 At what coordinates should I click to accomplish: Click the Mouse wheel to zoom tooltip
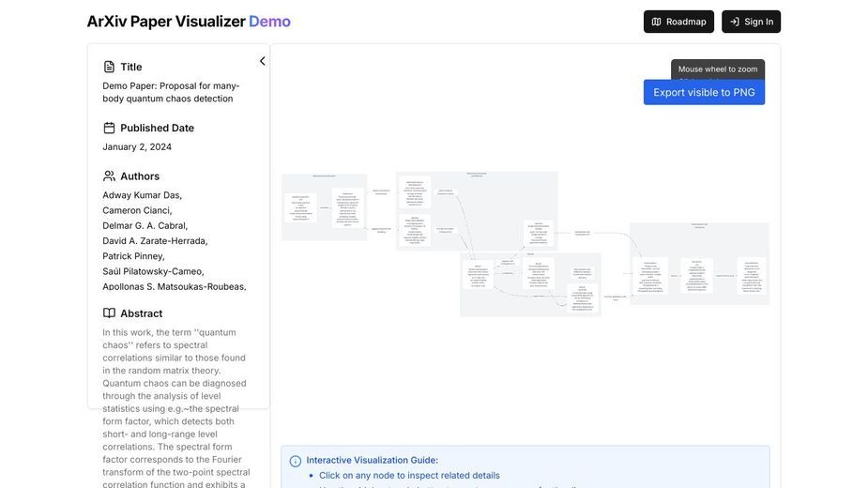click(718, 69)
